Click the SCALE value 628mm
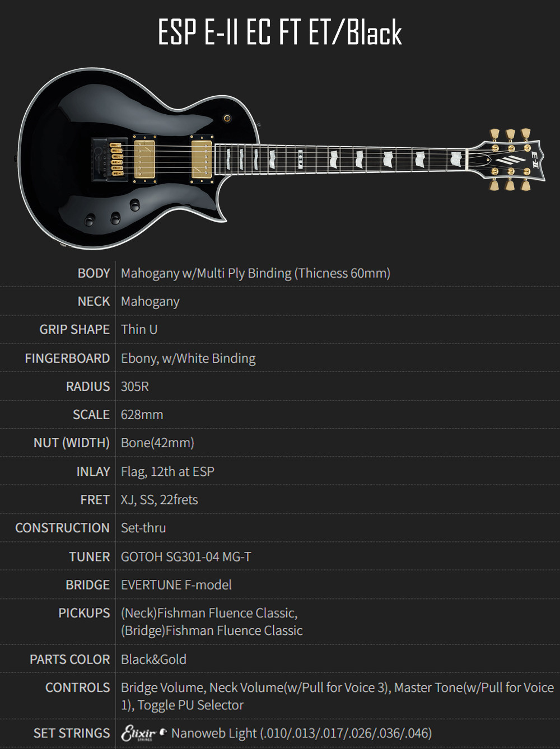560x749 pixels. coord(142,415)
